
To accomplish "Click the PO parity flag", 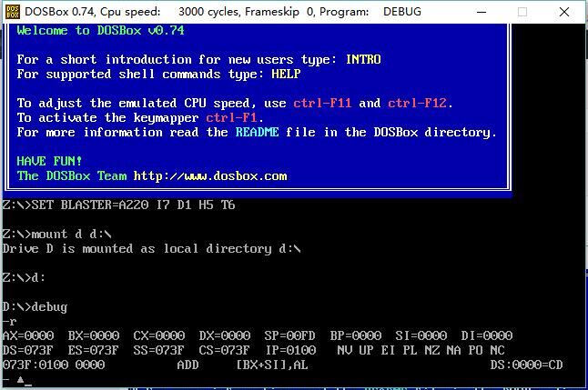I will (x=475, y=350).
